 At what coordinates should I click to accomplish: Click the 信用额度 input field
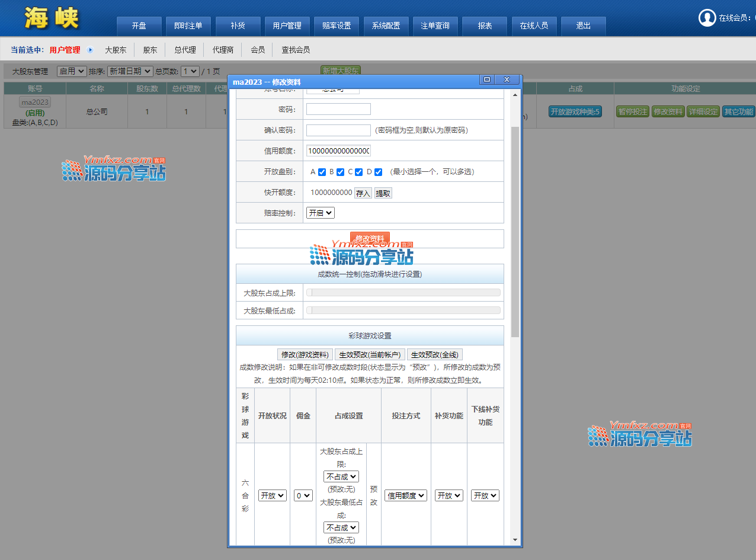(x=338, y=151)
